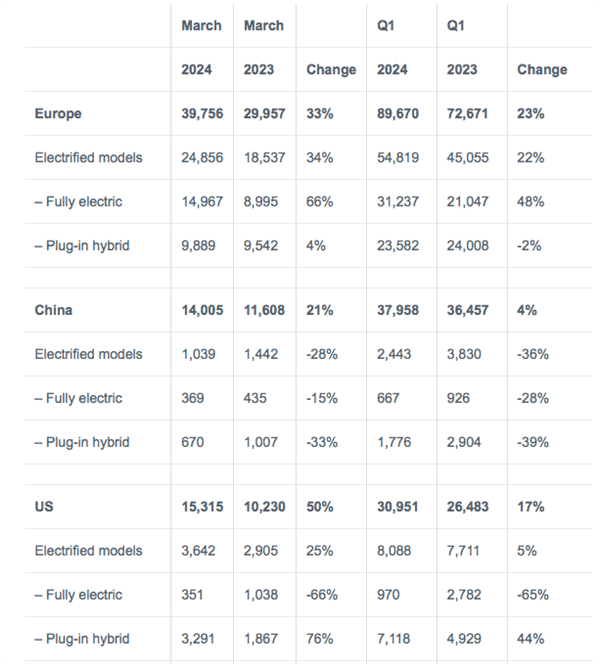Select US March 2024 value 15,315
The height and width of the screenshot is (664, 600).
(203, 507)
